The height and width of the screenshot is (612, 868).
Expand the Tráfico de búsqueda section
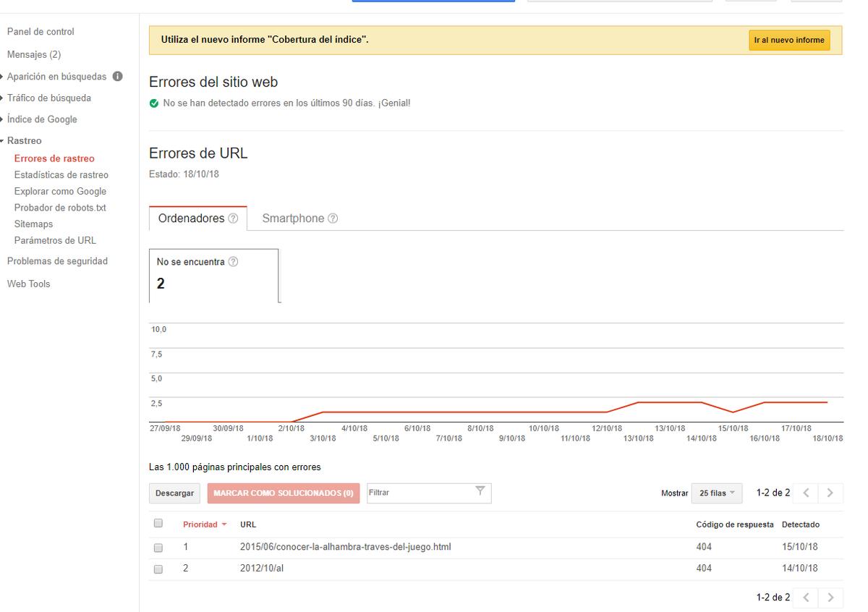[48, 98]
